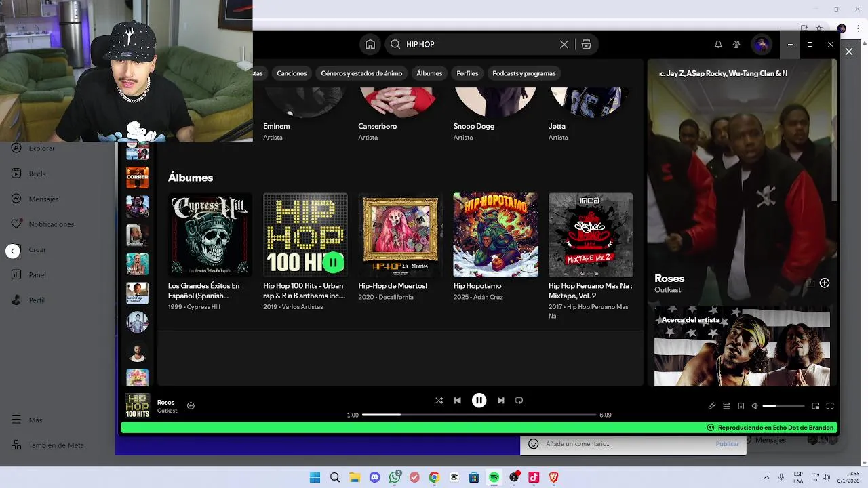The height and width of the screenshot is (488, 868).
Task: Click the Varios Artistas link
Action: [302, 307]
